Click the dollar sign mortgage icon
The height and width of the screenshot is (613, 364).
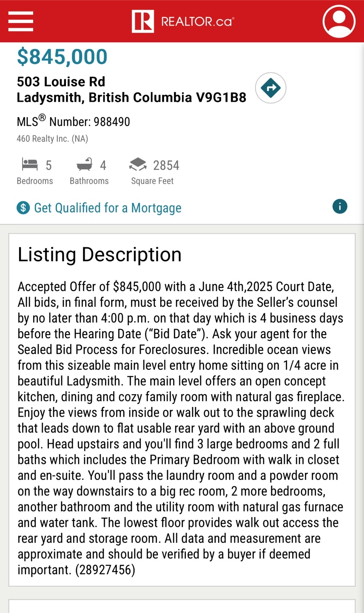[23, 208]
